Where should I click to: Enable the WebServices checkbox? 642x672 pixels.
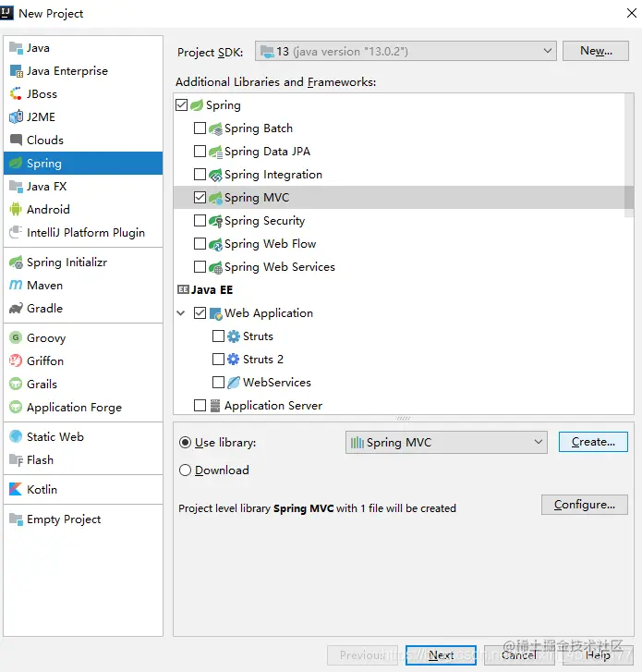coord(218,383)
